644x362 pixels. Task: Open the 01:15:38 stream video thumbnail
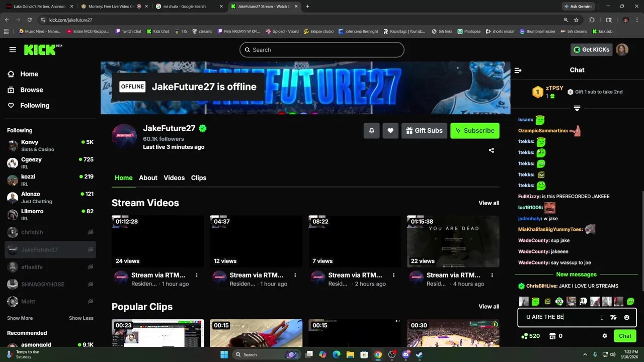pos(453,241)
